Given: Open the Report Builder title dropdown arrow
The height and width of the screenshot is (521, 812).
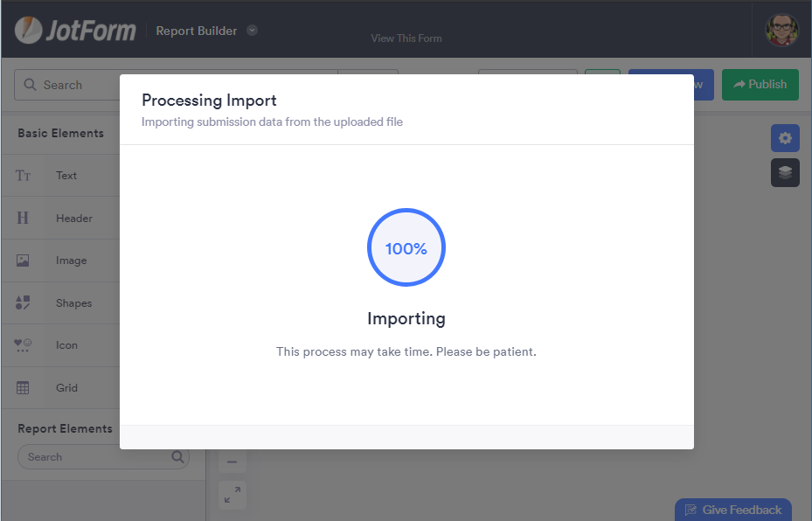Looking at the screenshot, I should tap(252, 31).
